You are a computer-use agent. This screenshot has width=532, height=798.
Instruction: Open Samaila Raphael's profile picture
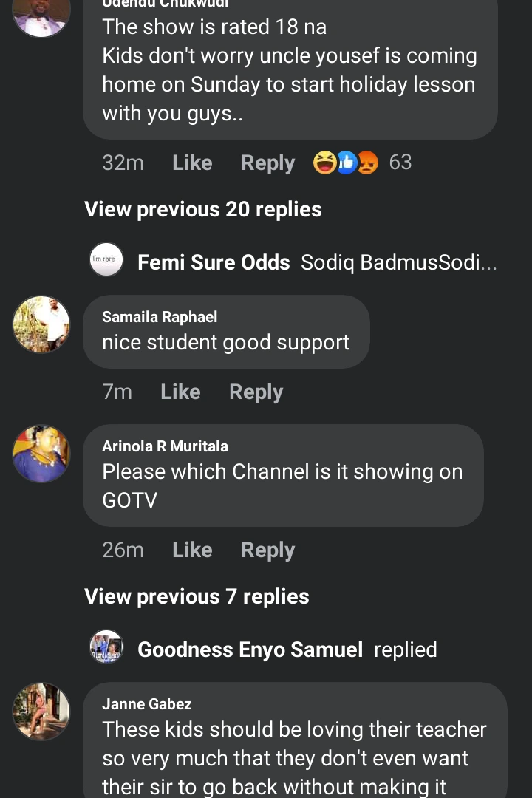[41, 324]
